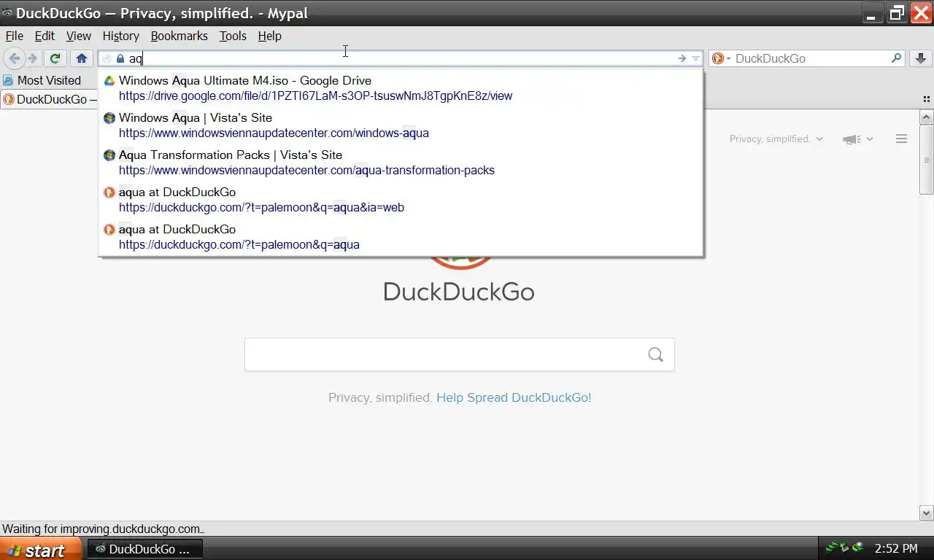Open the search engine selector dropdown
Screen dimensions: 934x560
tap(722, 58)
